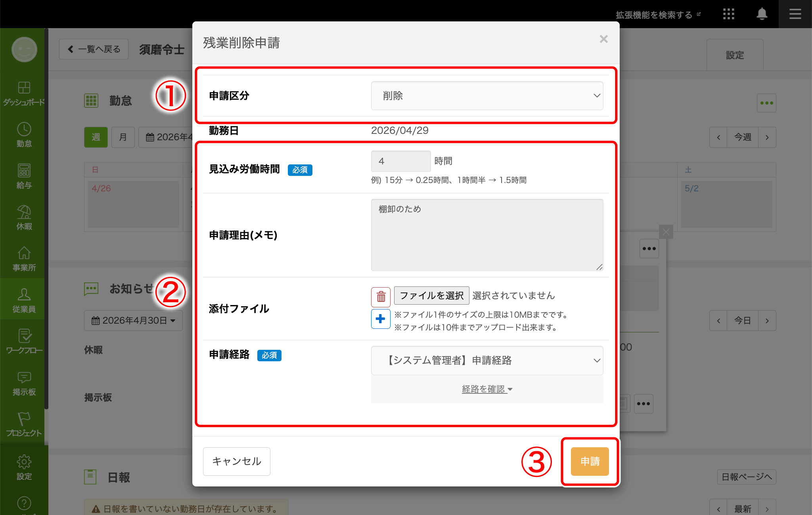The width and height of the screenshot is (812, 515).
Task: Click 2026/04/29 勤務日 value
Action: (x=400, y=130)
